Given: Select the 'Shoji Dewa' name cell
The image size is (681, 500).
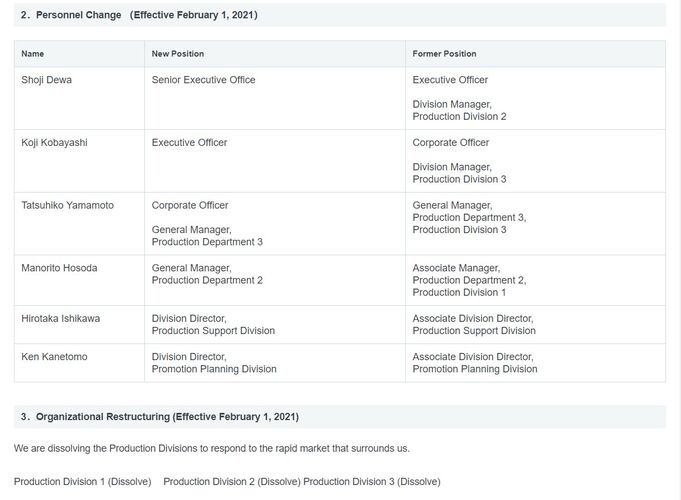Looking at the screenshot, I should [46, 80].
